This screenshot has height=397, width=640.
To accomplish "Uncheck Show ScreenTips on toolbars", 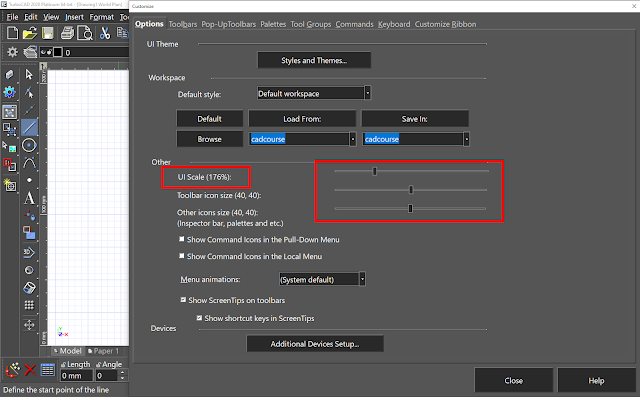I will click(183, 300).
